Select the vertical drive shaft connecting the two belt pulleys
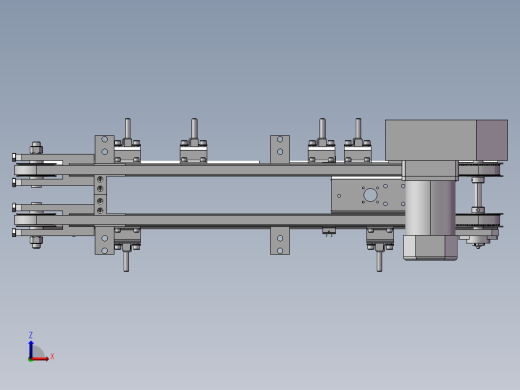Screen dimensions: 520x390 (478, 195)
